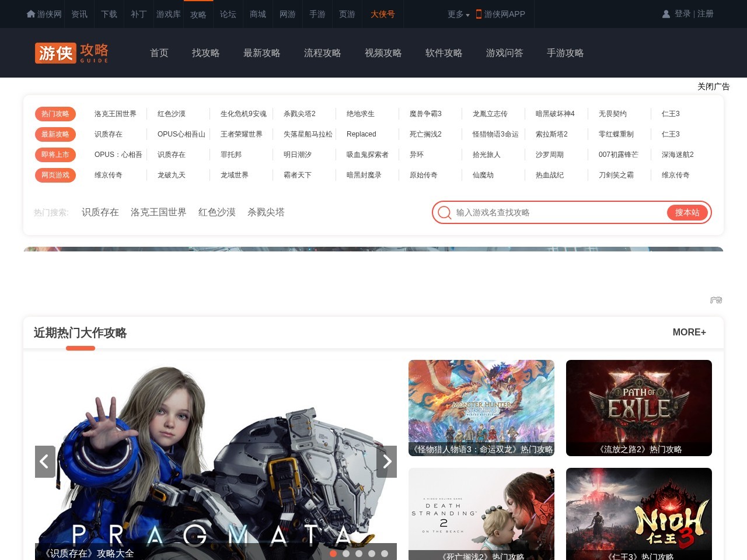
Task: Open 无畏契约 guide link
Action: coord(613,114)
